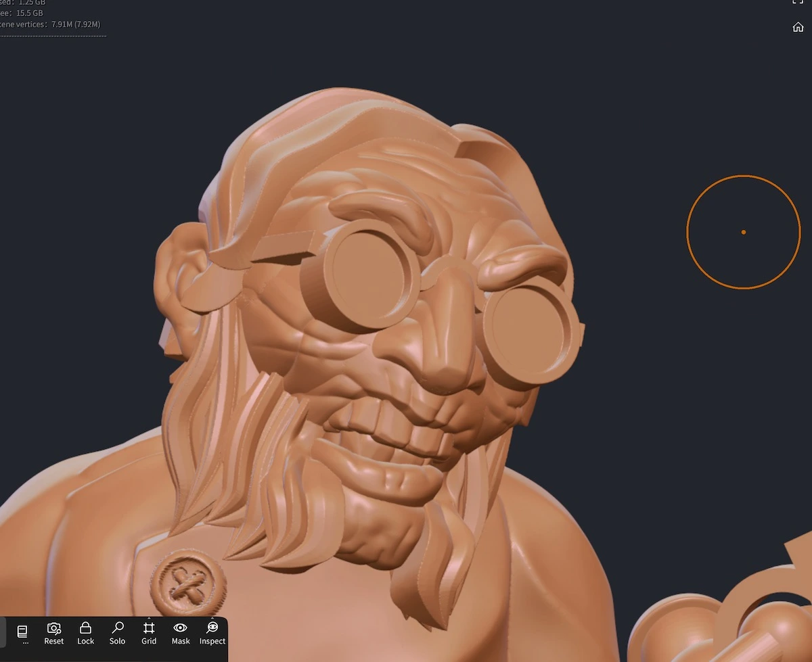Click the home icon to reset view
Screen dimensions: 812x662
798,27
